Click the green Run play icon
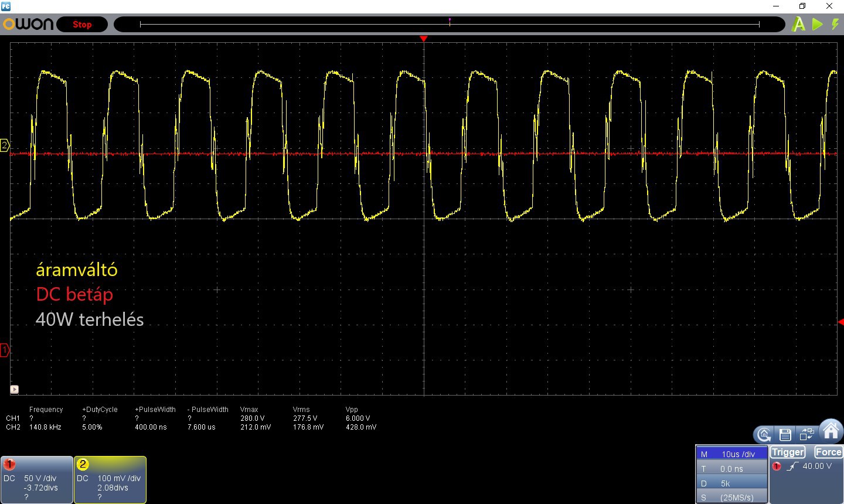This screenshot has height=504, width=844. point(818,25)
